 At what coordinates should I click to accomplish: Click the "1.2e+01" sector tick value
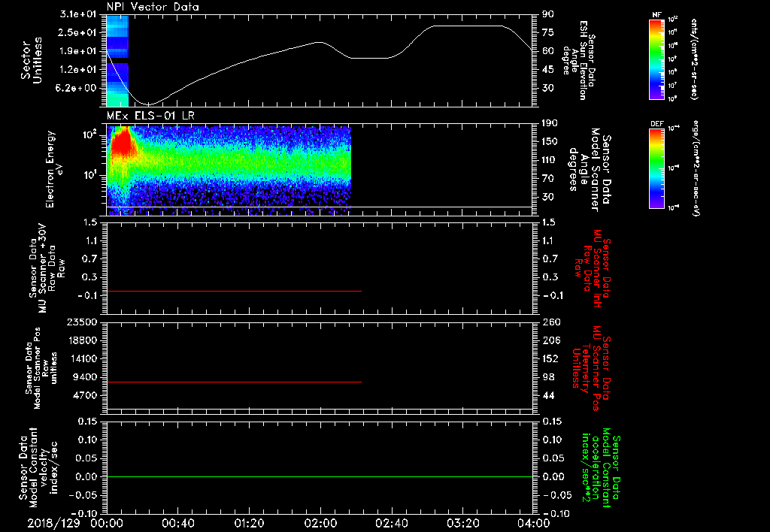tap(78, 70)
